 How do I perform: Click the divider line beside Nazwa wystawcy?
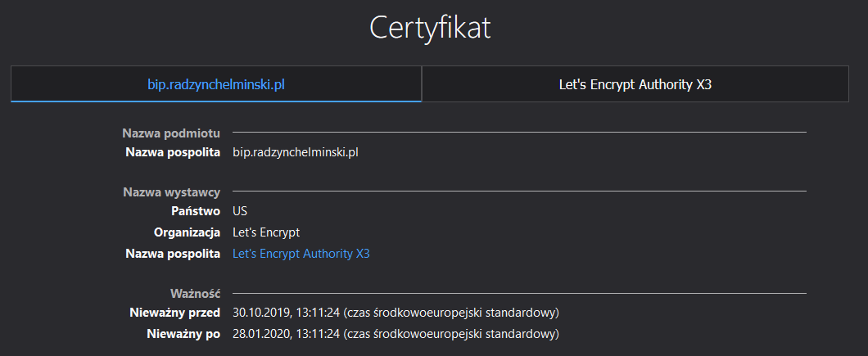(519, 192)
